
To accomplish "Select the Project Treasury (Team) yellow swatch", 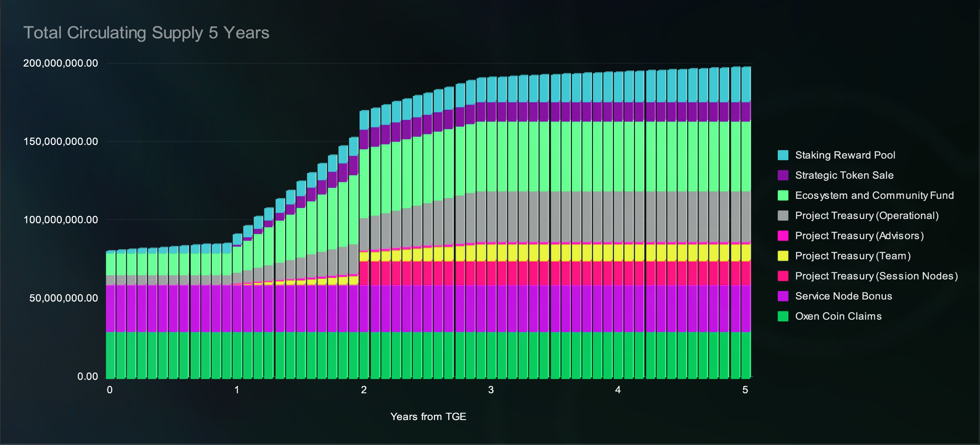I will click(x=783, y=256).
